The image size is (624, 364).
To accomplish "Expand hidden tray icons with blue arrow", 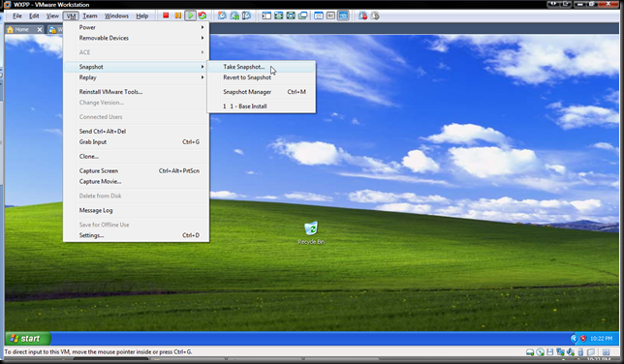I will (574, 339).
